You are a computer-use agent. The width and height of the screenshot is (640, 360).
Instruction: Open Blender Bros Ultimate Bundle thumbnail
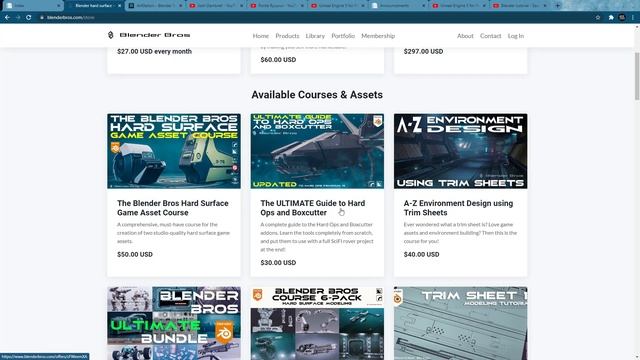[174, 323]
